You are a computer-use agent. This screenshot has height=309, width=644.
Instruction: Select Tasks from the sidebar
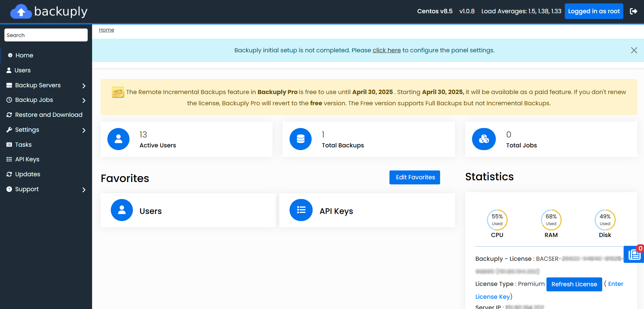point(23,145)
